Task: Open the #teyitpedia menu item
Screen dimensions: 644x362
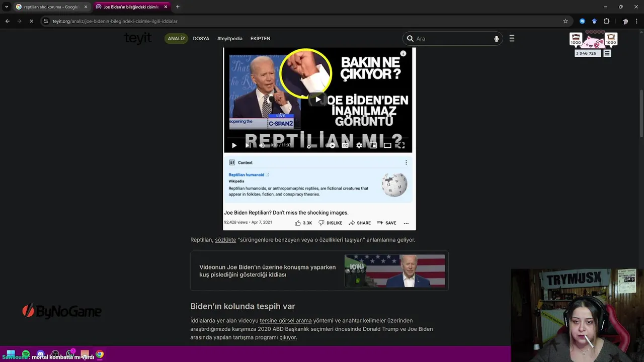Action: point(229,39)
